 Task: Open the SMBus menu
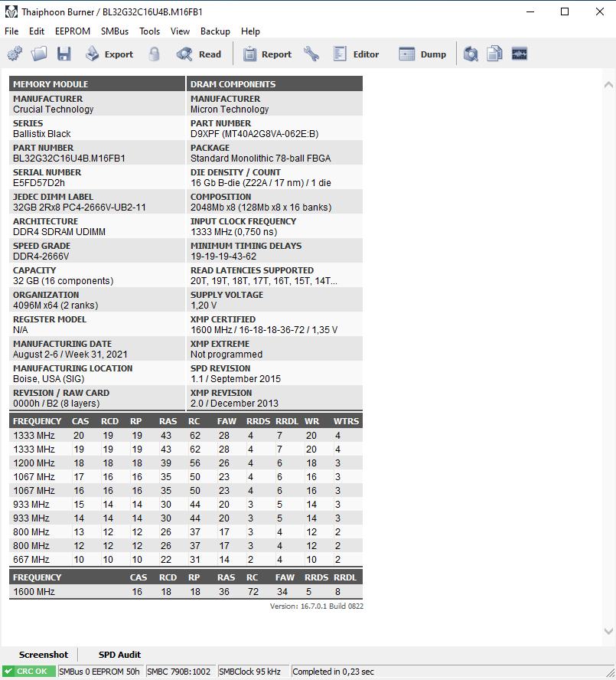115,31
